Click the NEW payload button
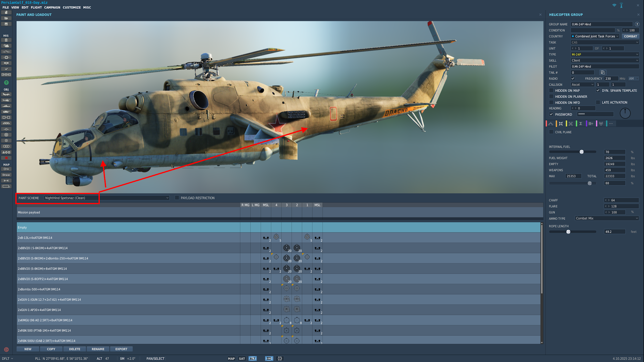 [28, 349]
